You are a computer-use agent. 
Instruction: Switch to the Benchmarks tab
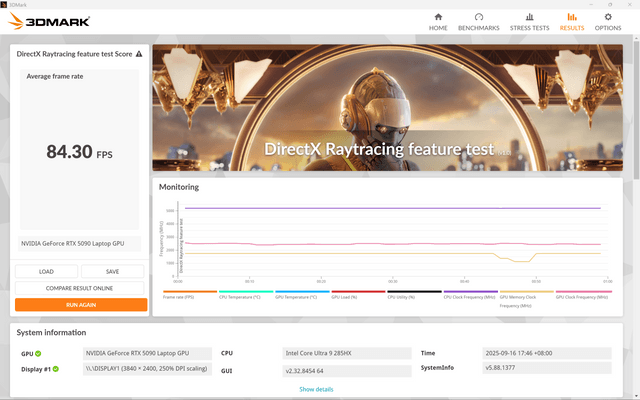pyautogui.click(x=478, y=22)
